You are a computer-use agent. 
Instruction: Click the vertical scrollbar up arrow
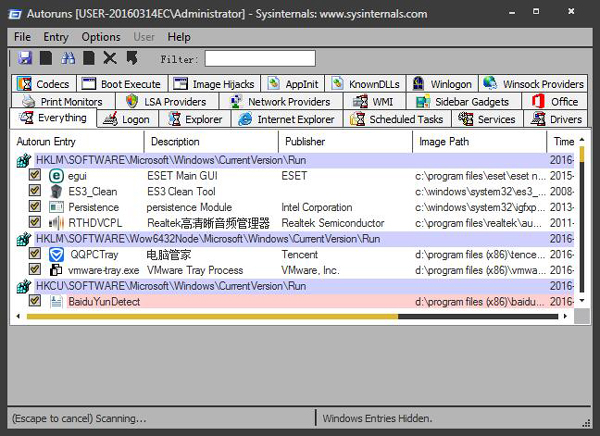point(582,140)
